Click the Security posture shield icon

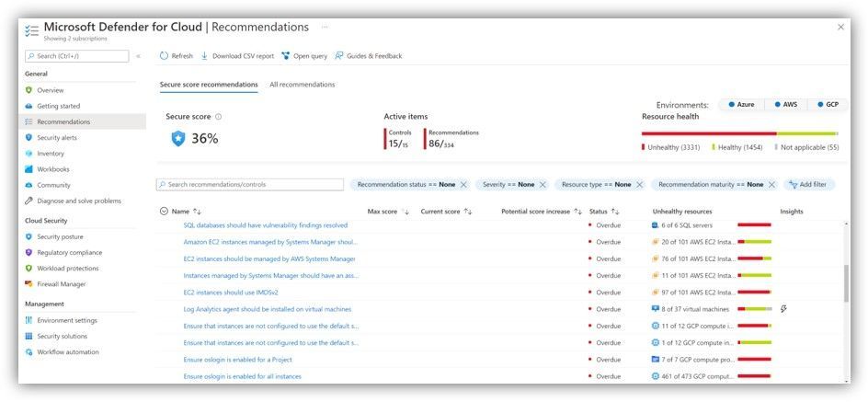pos(29,236)
